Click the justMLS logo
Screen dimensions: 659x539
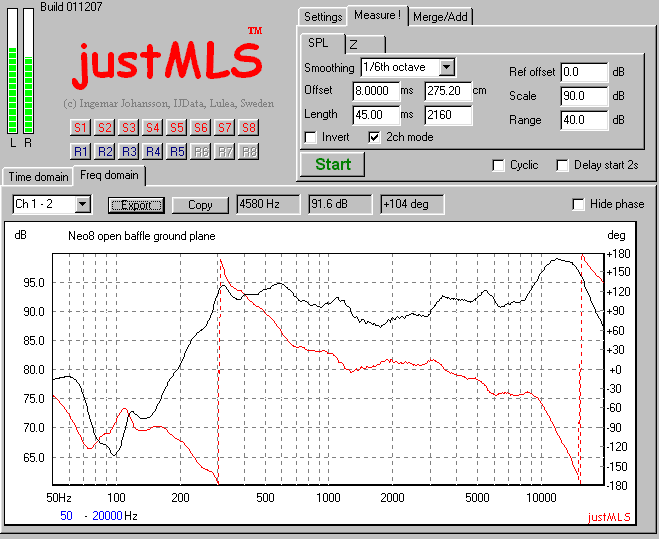(x=167, y=59)
